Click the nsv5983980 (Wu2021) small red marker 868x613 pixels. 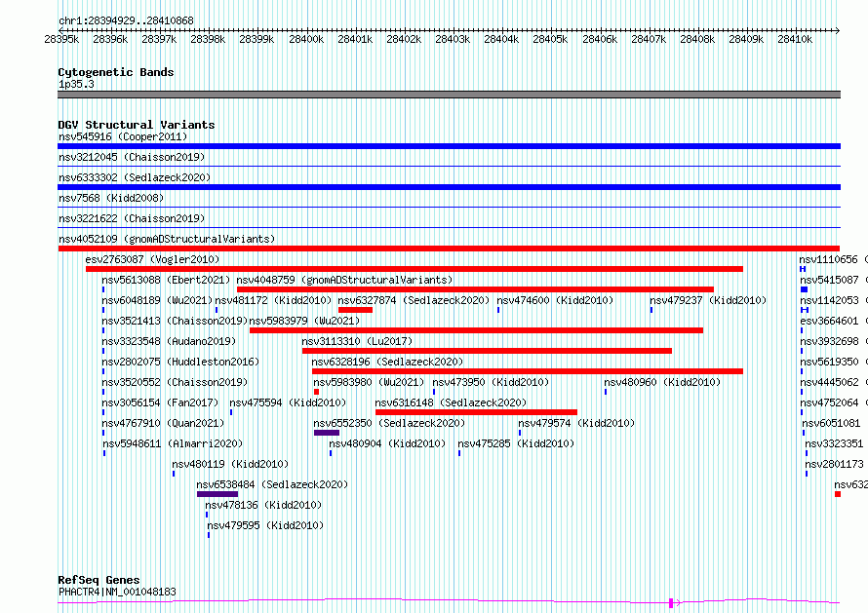click(316, 392)
